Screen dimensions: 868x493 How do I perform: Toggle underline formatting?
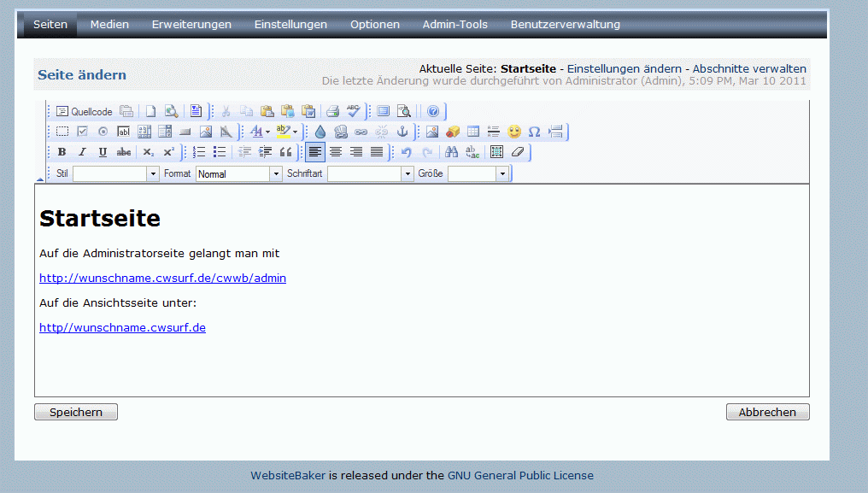pos(103,152)
